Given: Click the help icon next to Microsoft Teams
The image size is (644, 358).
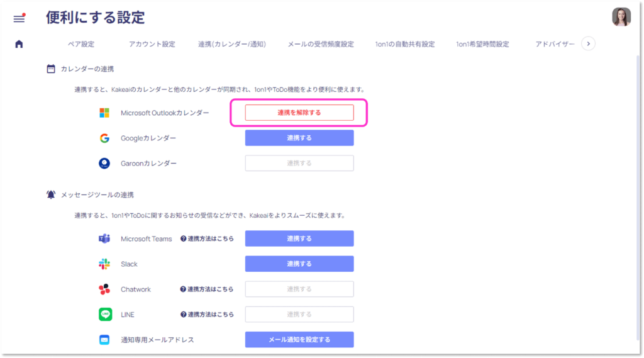Looking at the screenshot, I should pos(183,238).
